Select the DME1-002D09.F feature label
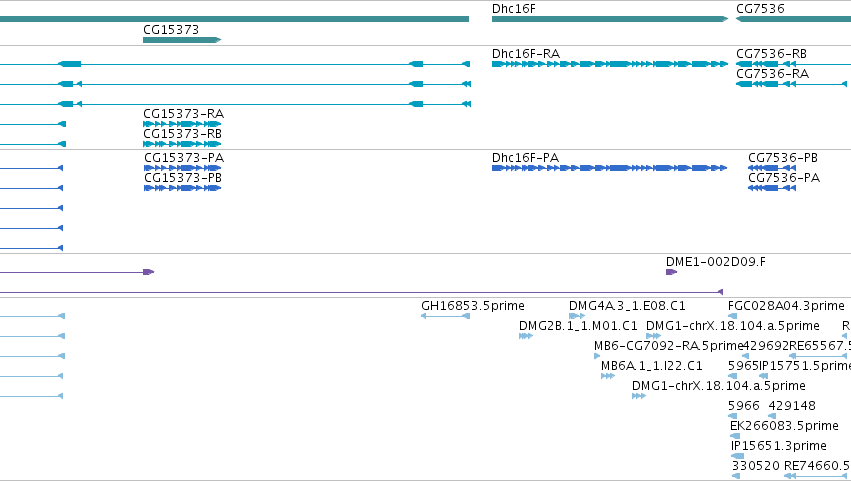The image size is (851, 481). 715,262
